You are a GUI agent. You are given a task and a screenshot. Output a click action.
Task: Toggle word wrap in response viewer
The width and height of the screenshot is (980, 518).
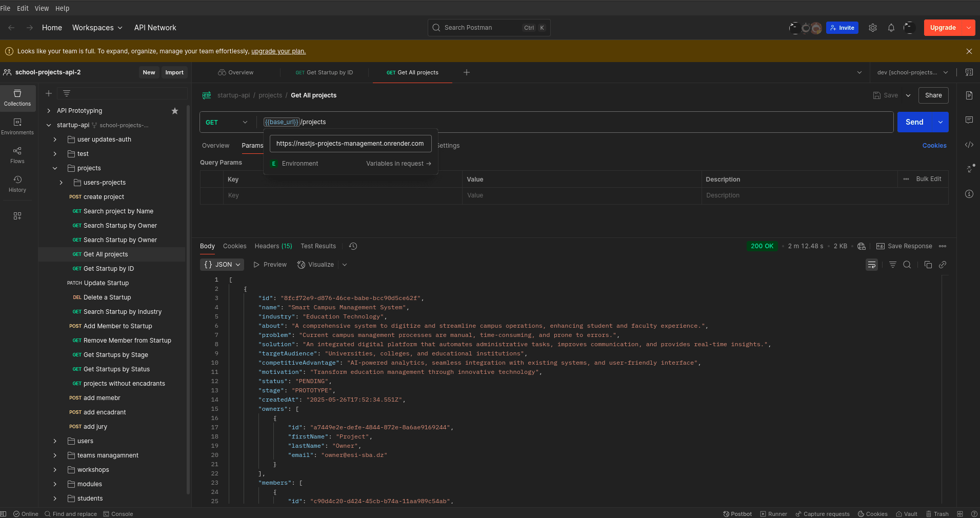click(872, 265)
